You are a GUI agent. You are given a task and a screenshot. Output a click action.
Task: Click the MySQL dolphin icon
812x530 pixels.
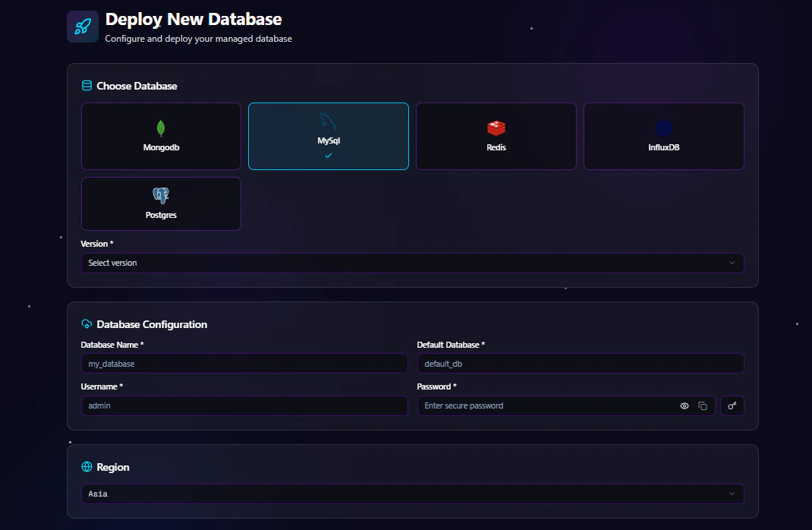click(329, 121)
